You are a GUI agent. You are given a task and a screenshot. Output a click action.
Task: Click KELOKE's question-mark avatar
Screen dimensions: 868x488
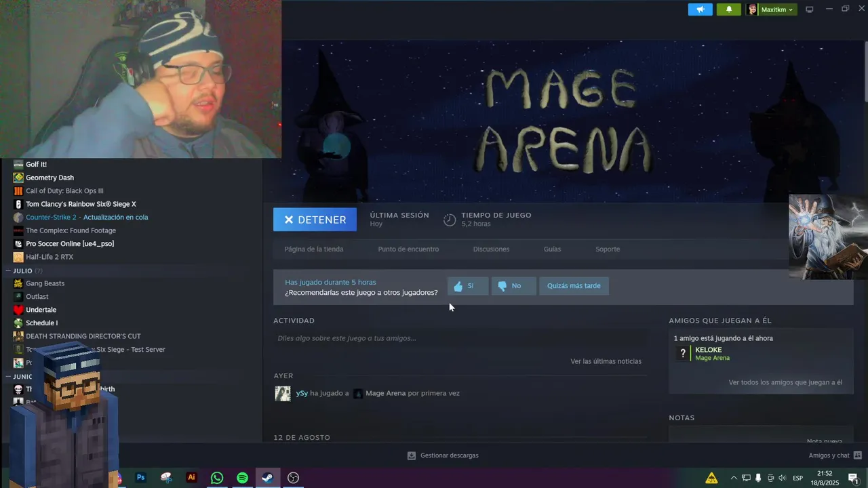[683, 354]
